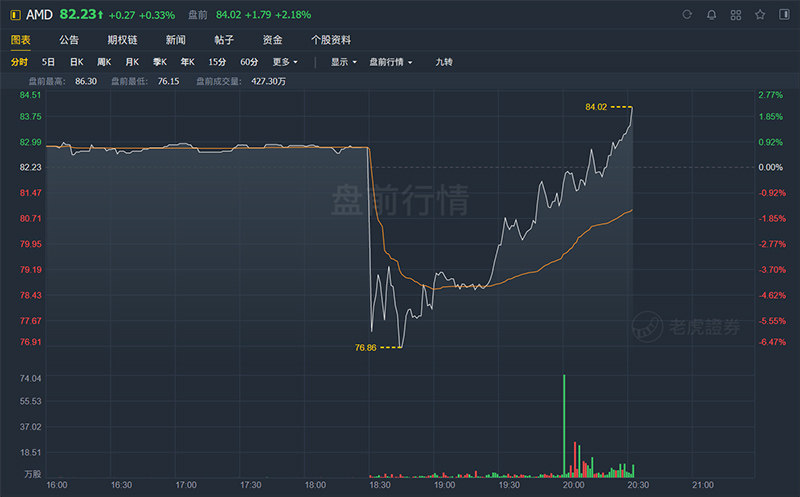Click the refresh icon at top right
Viewport: 800px width, 497px height.
tap(687, 14)
